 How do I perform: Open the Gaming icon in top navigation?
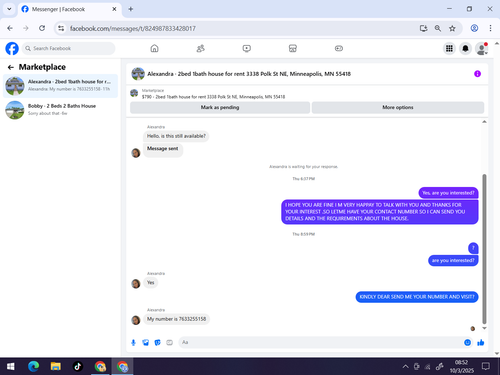[339, 49]
